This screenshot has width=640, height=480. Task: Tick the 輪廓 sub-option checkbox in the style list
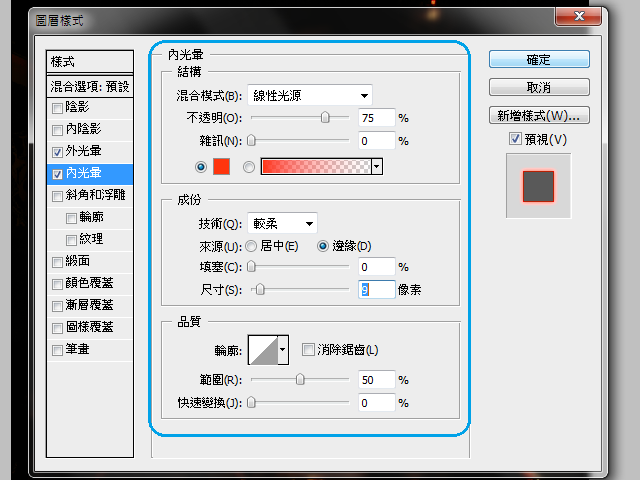coord(71,218)
